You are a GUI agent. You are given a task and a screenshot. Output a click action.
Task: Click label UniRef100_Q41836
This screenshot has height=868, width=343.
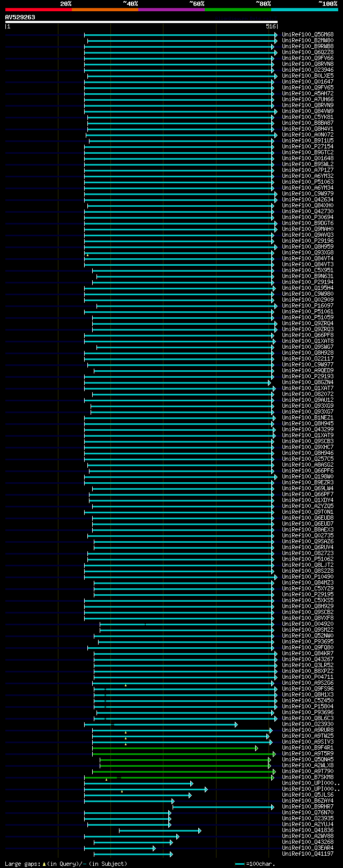click(x=308, y=830)
